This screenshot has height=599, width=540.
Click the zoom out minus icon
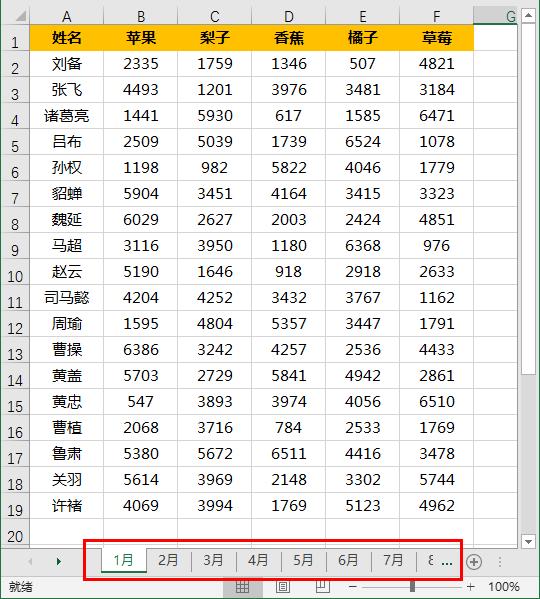coord(352,587)
